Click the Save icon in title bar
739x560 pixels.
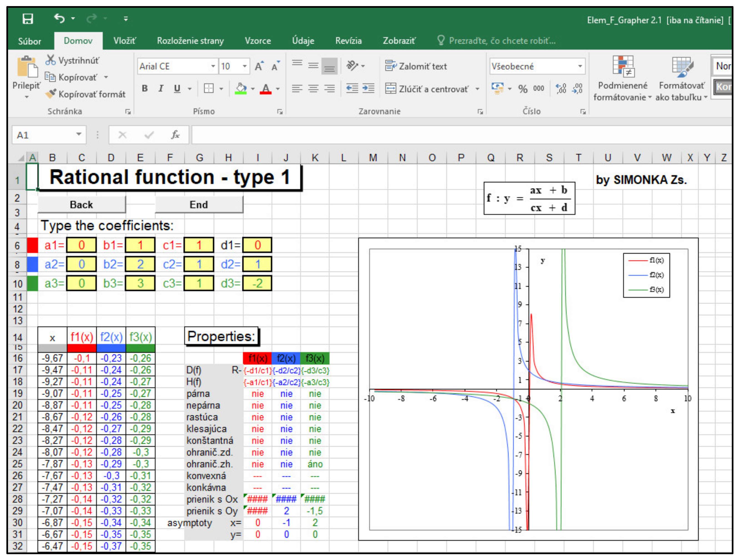point(28,19)
